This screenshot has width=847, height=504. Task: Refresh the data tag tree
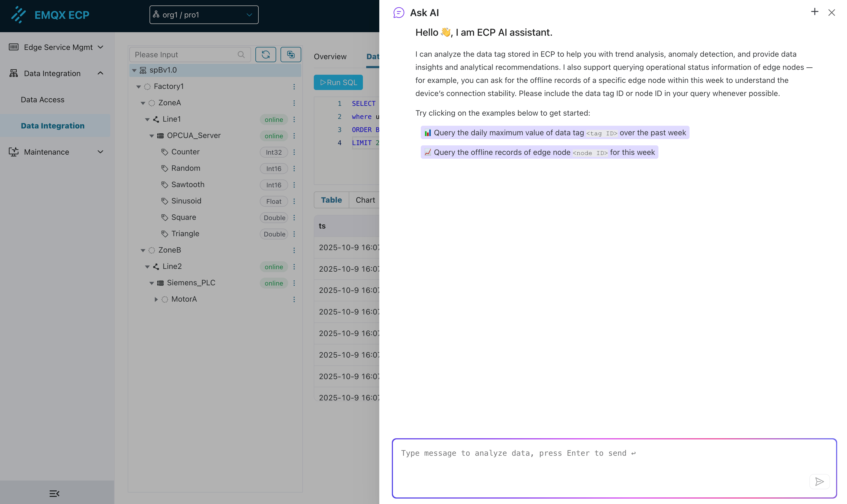266,54
